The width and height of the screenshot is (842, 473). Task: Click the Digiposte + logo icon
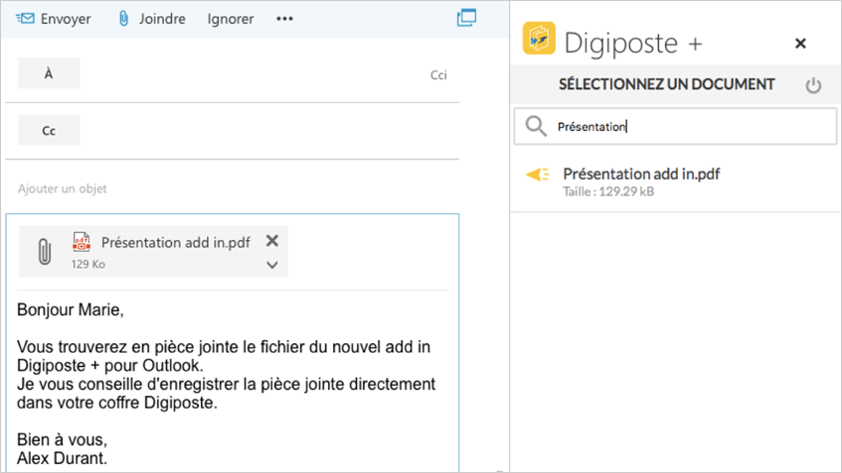point(539,42)
